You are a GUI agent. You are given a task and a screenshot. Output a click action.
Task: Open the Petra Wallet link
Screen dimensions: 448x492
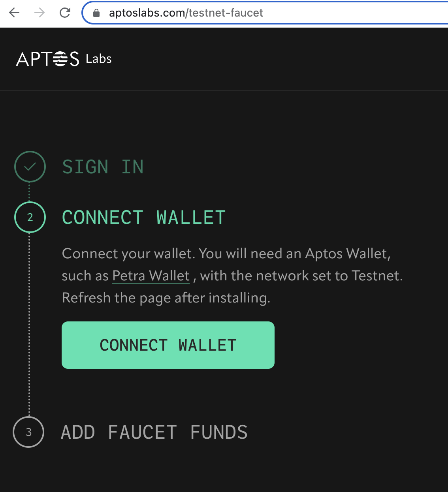coord(151,276)
